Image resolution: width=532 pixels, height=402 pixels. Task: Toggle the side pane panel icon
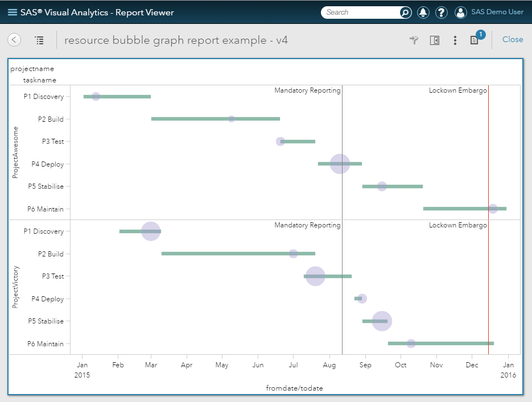pos(435,40)
